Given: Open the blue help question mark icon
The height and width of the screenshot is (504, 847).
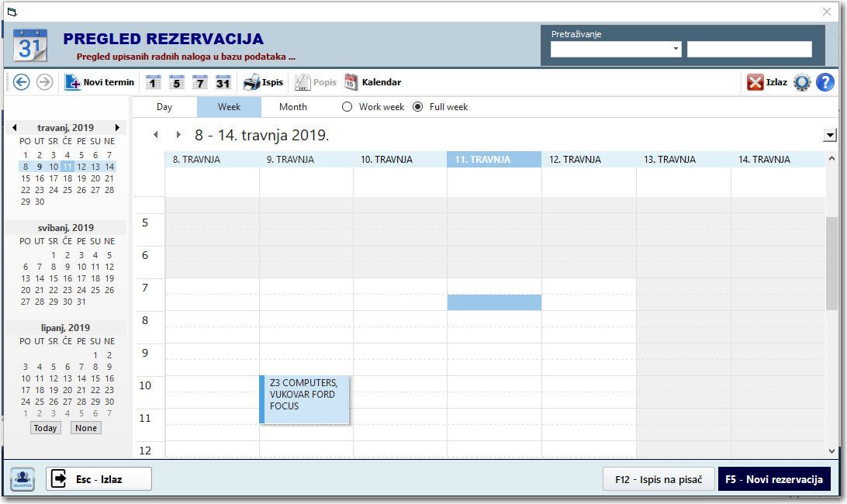Looking at the screenshot, I should (x=825, y=82).
